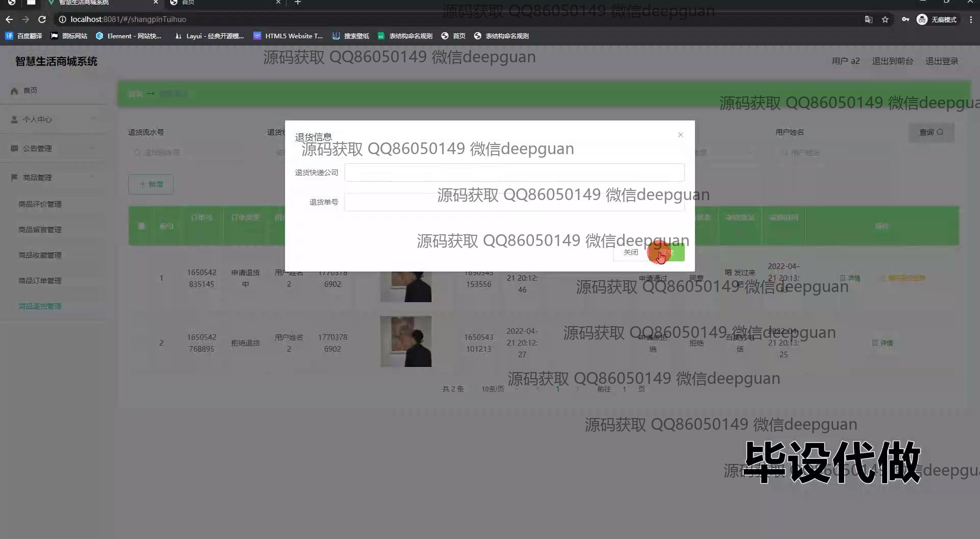980x539 pixels.
Task: Open the Layui bookmark
Action: pyautogui.click(x=209, y=36)
